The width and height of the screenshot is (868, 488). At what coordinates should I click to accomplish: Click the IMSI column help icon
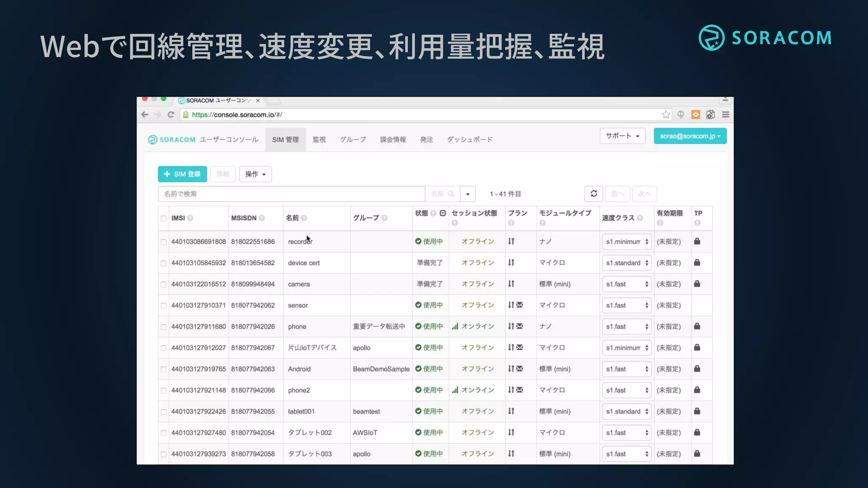(x=190, y=218)
